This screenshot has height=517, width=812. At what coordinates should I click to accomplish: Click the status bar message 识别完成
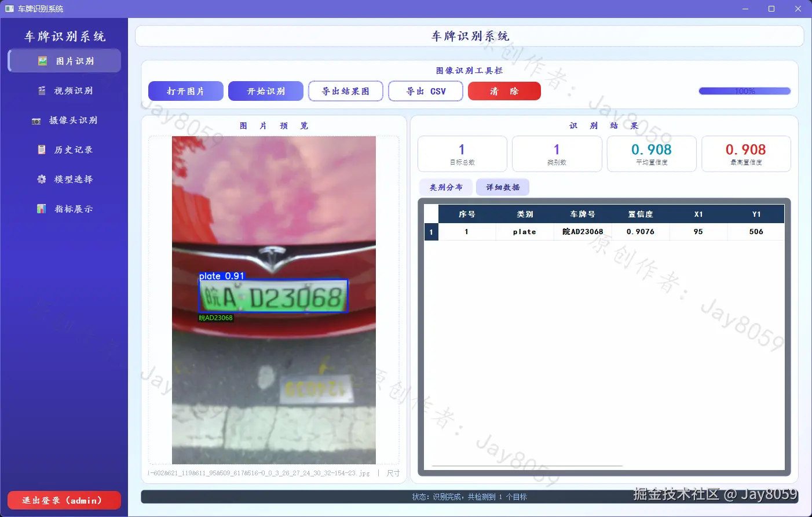469,497
